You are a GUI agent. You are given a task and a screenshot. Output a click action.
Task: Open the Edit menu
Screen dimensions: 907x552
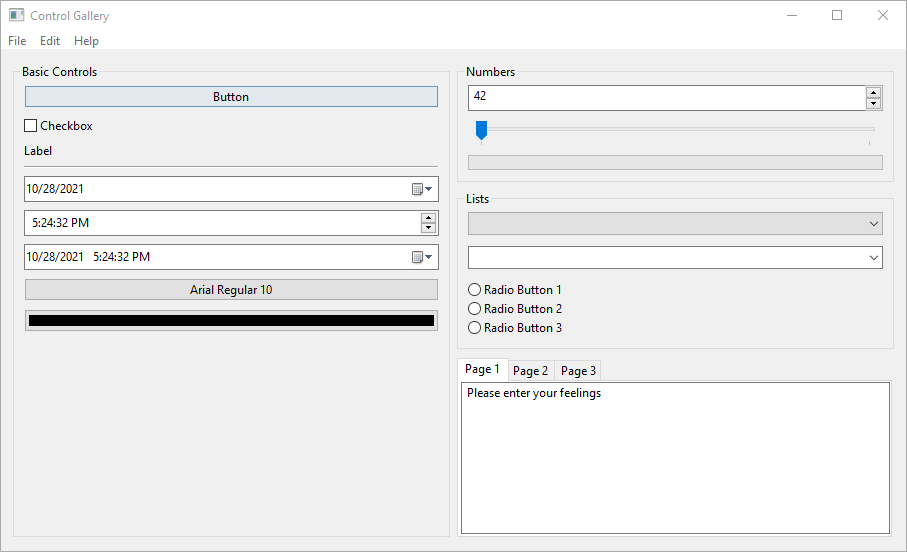tap(50, 41)
